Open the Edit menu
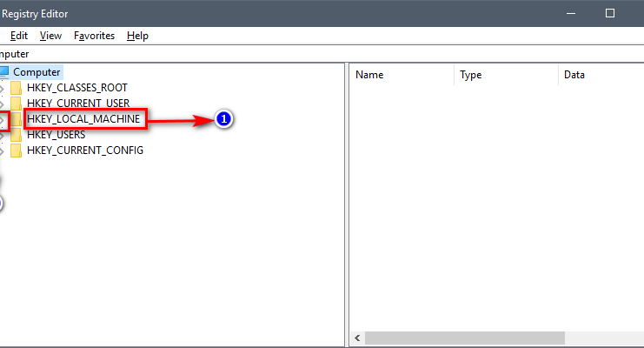The height and width of the screenshot is (348, 644). click(x=19, y=36)
